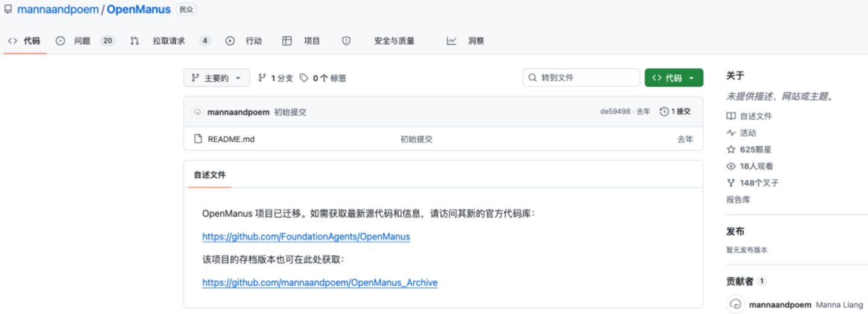868x314 pixels.
Task: Open commit hash de59498
Action: coord(615,112)
